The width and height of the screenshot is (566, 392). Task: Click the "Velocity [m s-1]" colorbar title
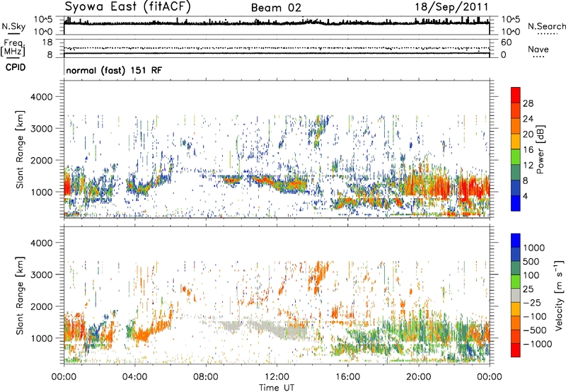coord(559,295)
